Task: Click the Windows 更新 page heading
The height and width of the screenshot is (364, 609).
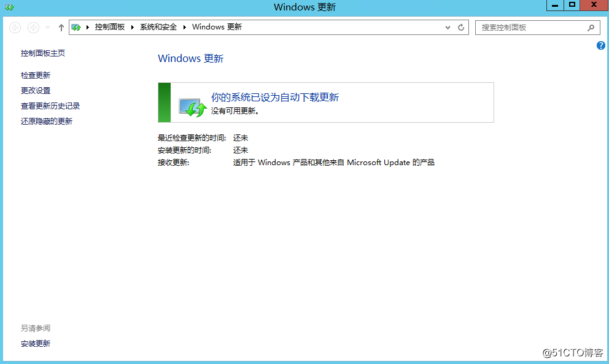Action: [191, 58]
